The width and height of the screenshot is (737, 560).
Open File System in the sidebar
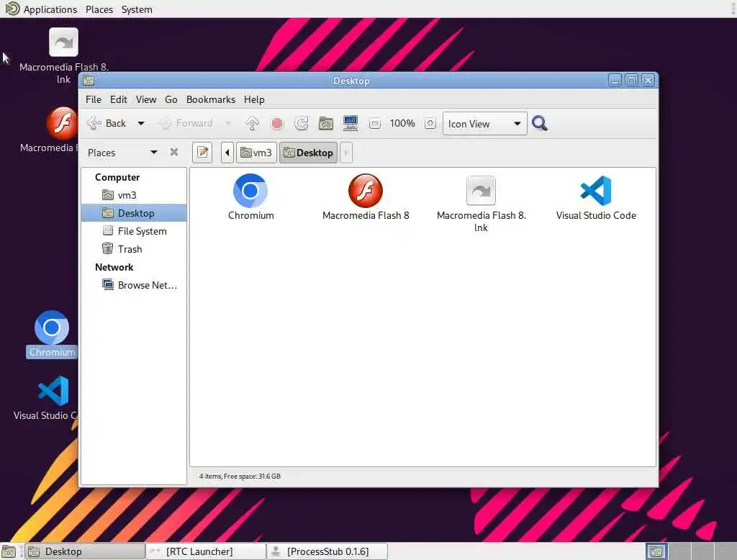tap(133, 231)
